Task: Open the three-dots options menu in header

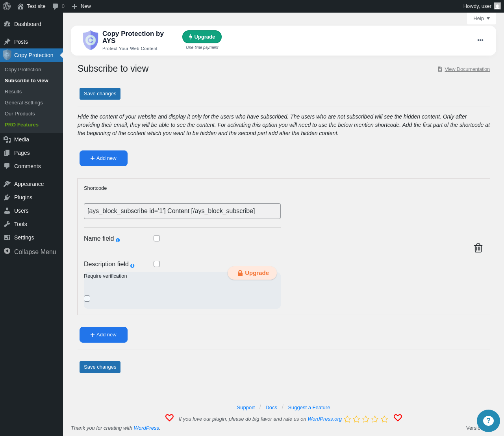Action: pyautogui.click(x=480, y=40)
